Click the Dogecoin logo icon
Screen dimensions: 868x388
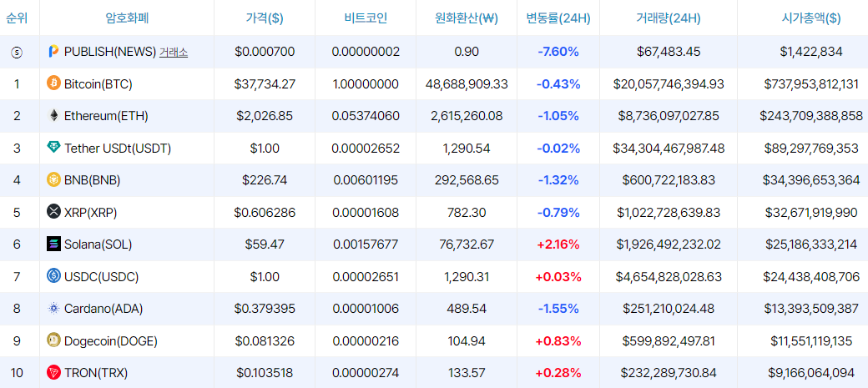point(53,340)
